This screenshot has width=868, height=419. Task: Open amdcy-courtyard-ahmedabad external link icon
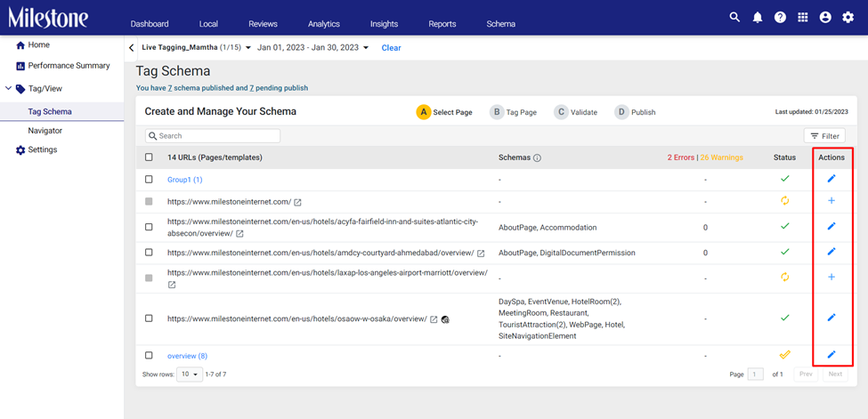[481, 253]
